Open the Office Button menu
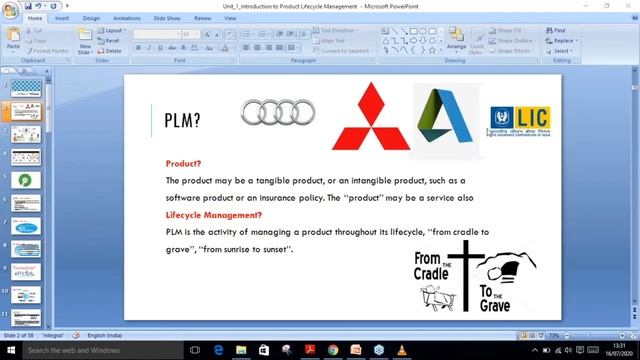The width and height of the screenshot is (640, 360). [x=10, y=10]
